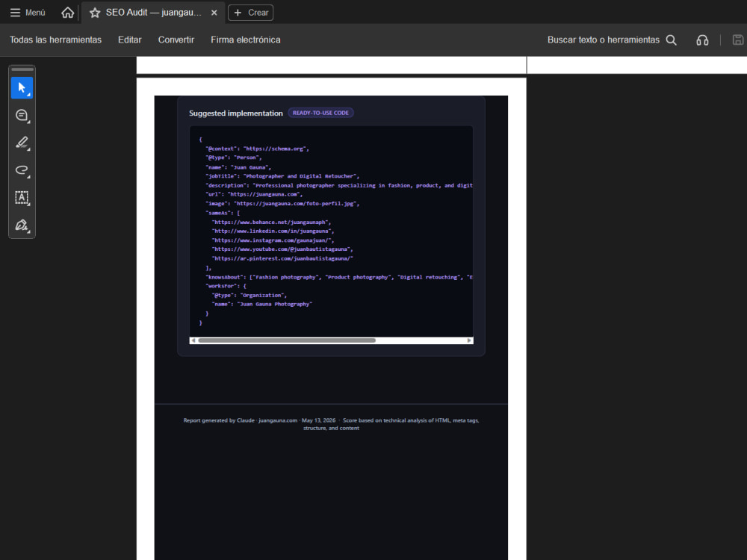The width and height of the screenshot is (747, 560).
Task: Click the schema.org context line
Action: [x=257, y=149]
